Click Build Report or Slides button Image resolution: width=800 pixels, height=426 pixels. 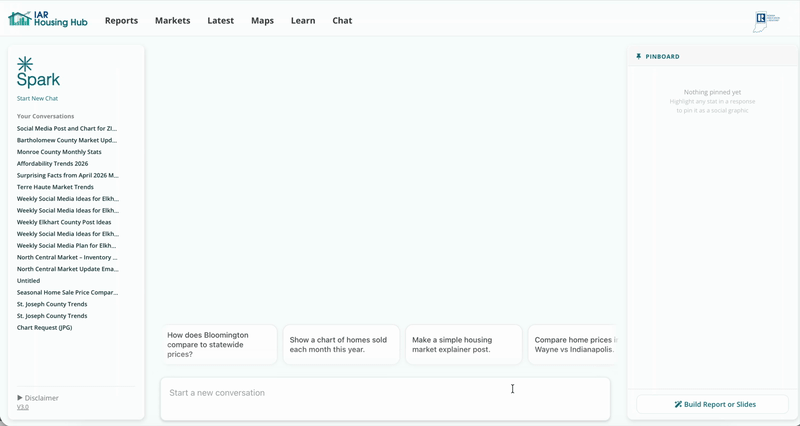712,404
